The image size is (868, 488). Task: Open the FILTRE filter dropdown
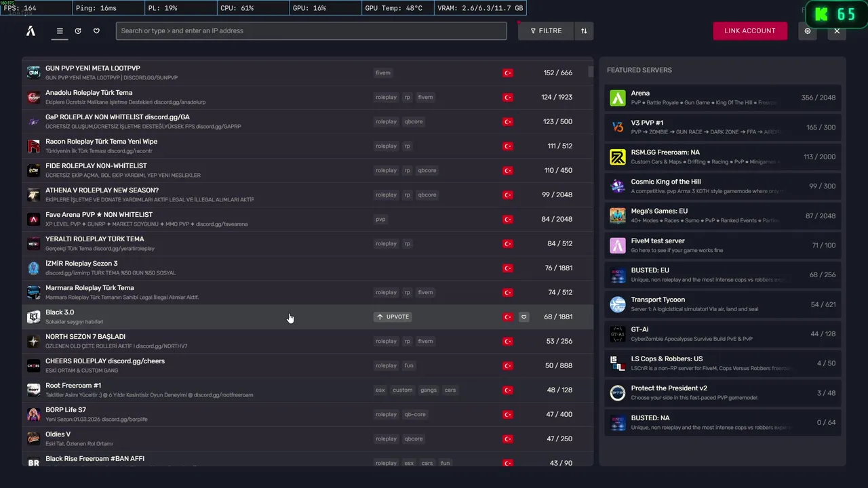point(546,30)
